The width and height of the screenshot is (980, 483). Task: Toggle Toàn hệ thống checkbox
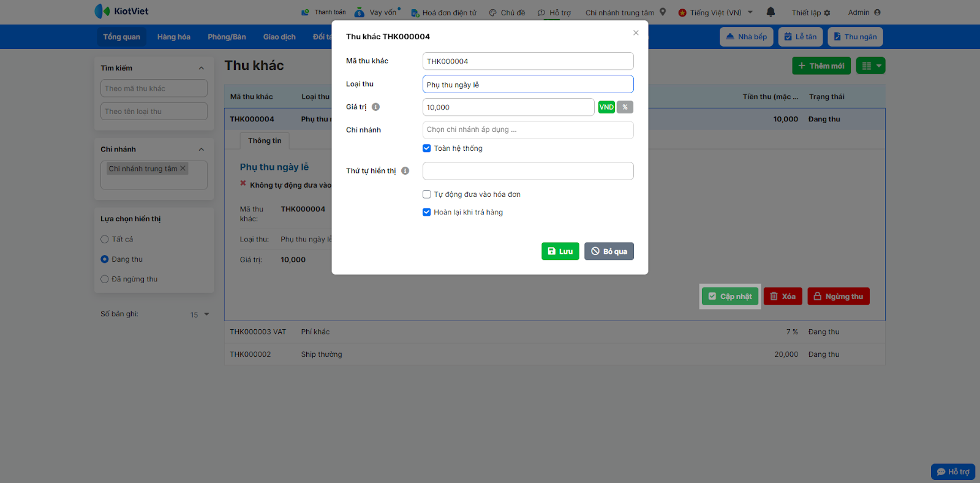(x=427, y=148)
